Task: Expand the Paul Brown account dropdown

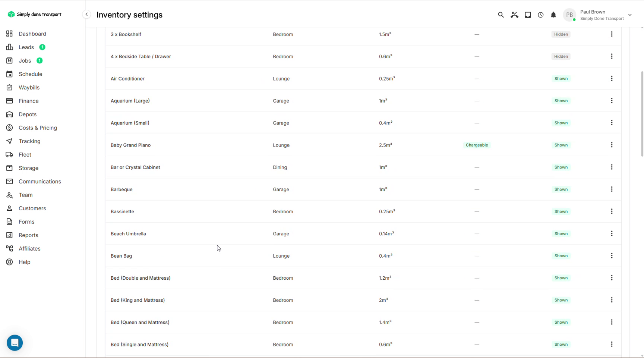Action: (630, 15)
